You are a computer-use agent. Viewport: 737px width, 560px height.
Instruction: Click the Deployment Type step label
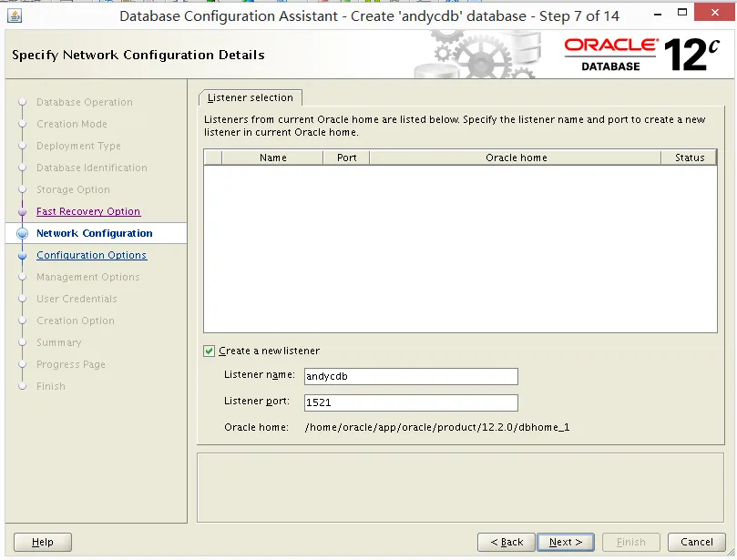(78, 146)
